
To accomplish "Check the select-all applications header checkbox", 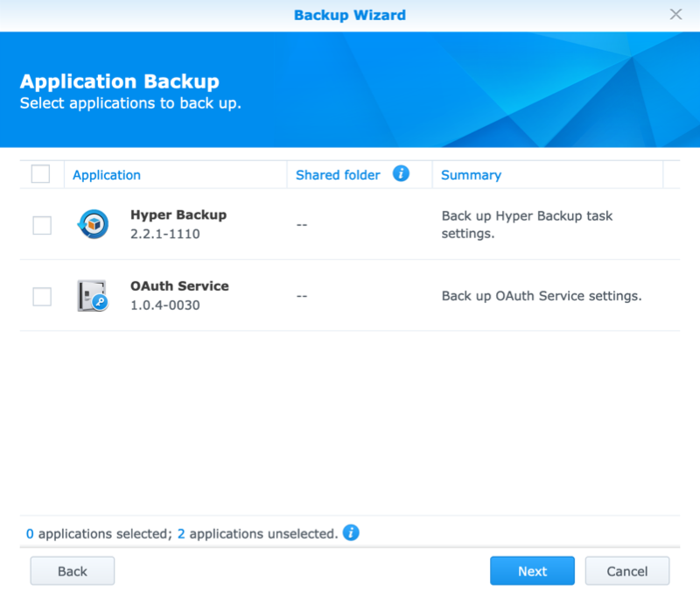I will click(40, 174).
